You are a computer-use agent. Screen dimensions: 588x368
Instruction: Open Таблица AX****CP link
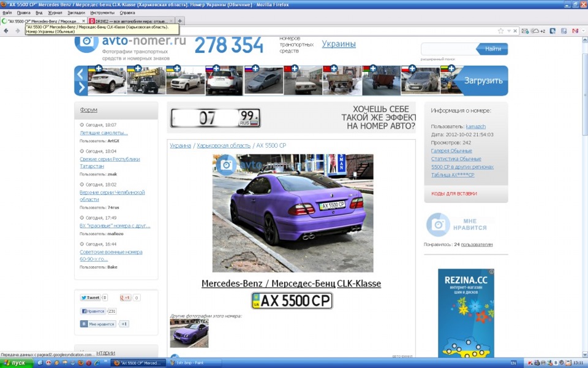[453, 175]
